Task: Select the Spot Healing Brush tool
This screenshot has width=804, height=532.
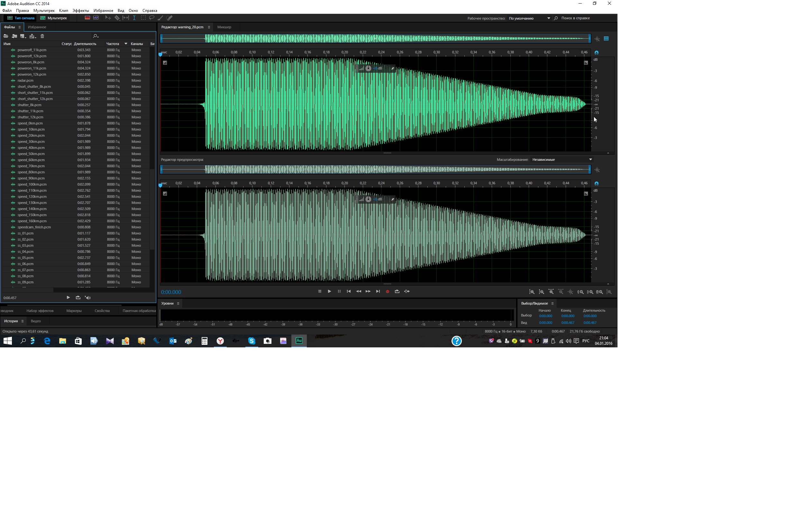Action: [169, 18]
